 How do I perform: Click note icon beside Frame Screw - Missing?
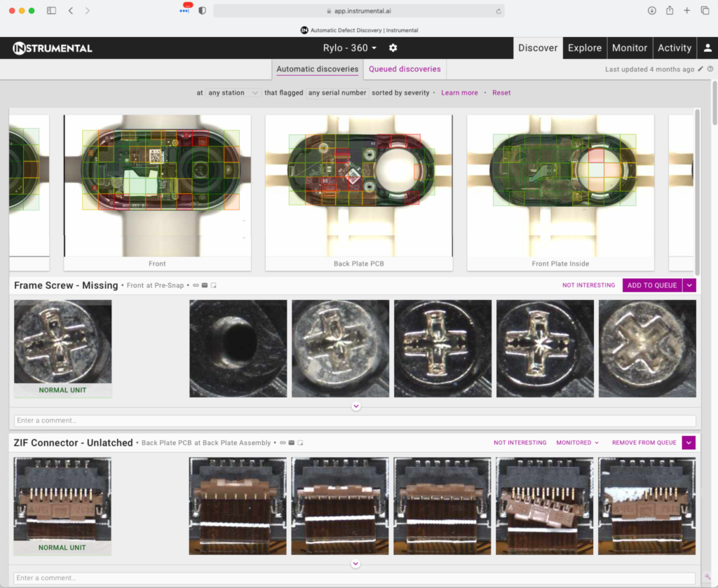click(x=214, y=285)
